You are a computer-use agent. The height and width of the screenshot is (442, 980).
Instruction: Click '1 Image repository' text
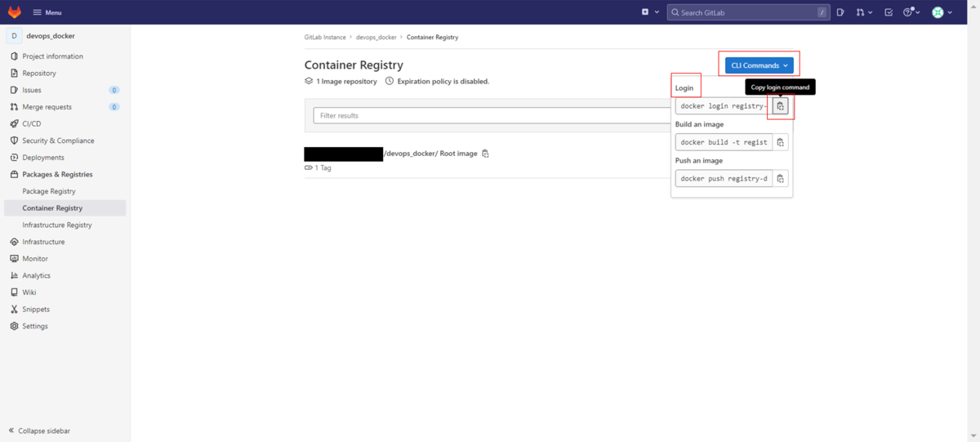click(x=346, y=82)
